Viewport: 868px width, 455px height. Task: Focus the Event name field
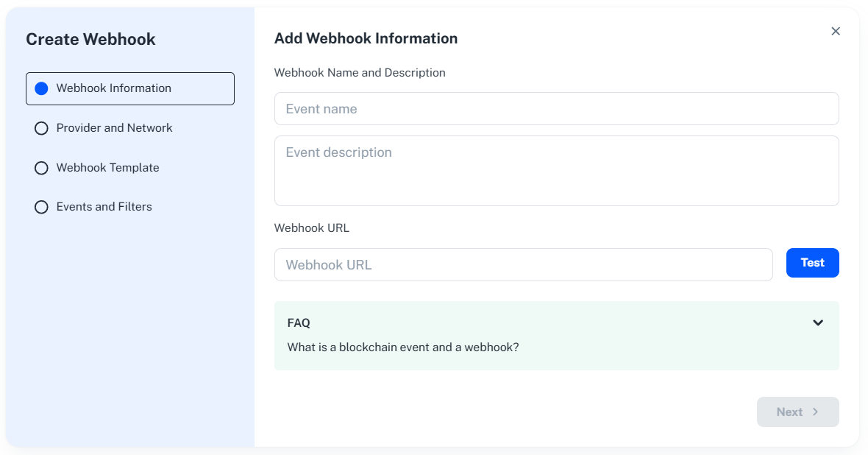(556, 109)
